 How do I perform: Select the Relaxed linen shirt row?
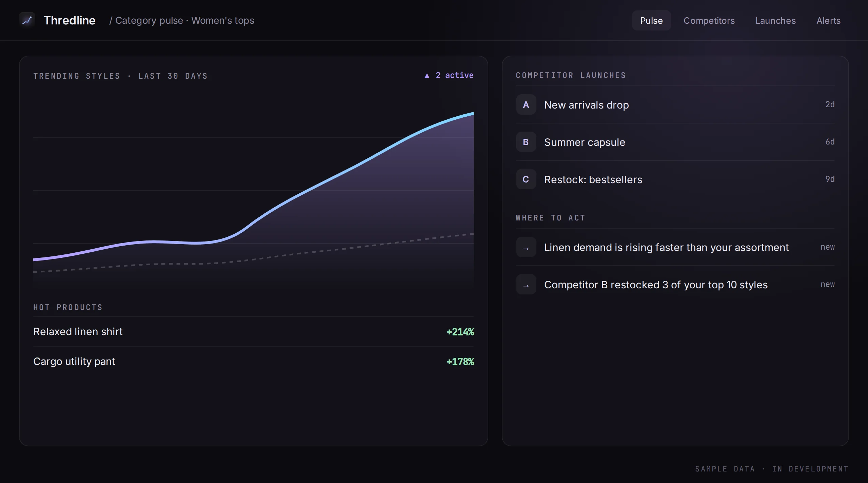point(254,331)
